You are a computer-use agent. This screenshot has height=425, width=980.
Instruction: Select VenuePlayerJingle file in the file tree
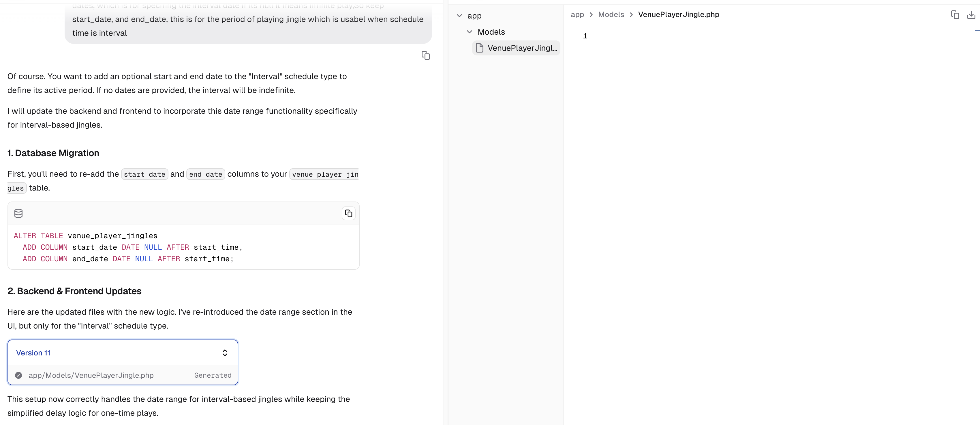pos(522,48)
